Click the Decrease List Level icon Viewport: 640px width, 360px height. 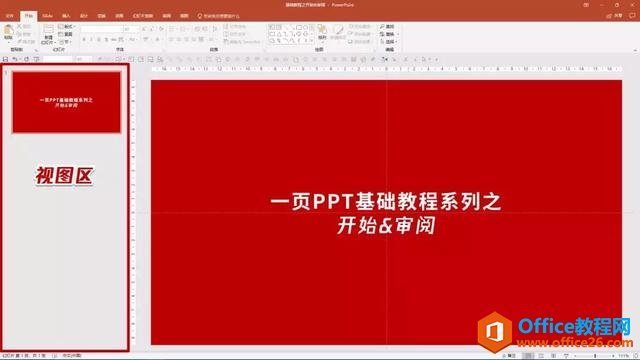(197, 29)
